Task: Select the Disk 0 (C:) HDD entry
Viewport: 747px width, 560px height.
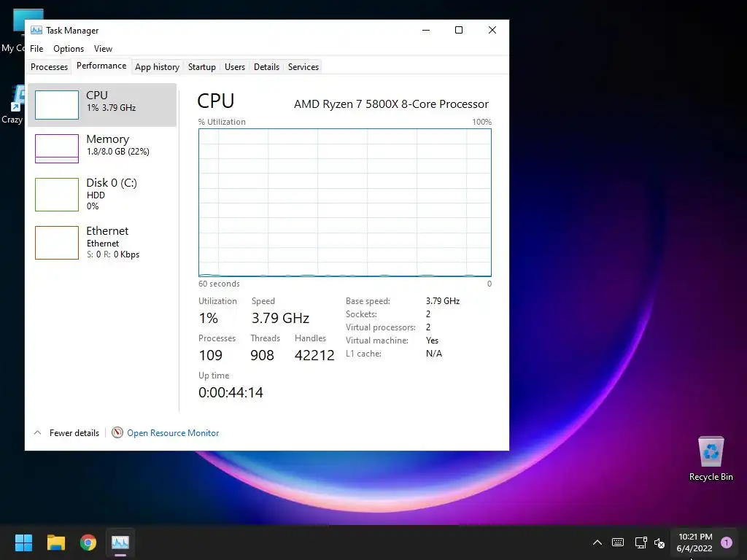Action: click(102, 194)
